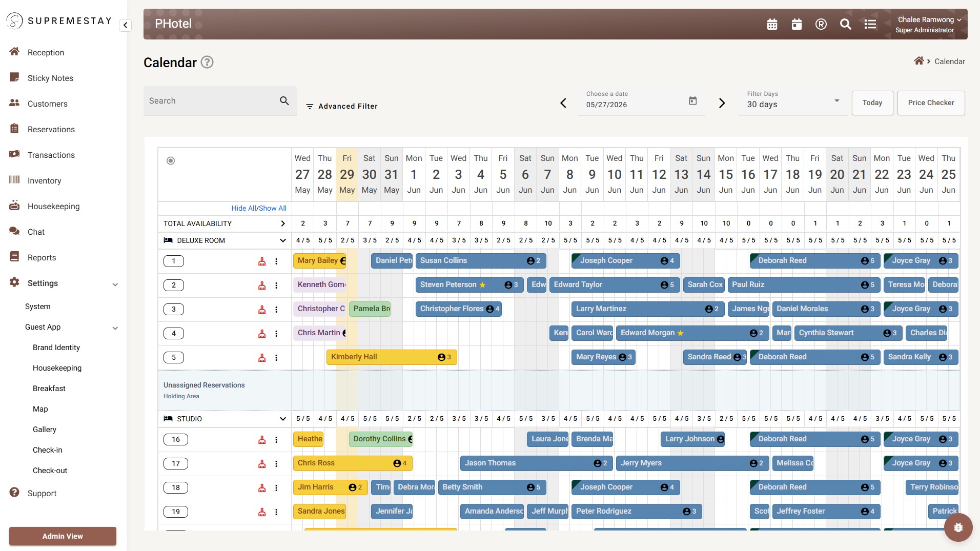Open Inventory in sidebar
This screenshot has width=980, height=551.
[x=44, y=180]
